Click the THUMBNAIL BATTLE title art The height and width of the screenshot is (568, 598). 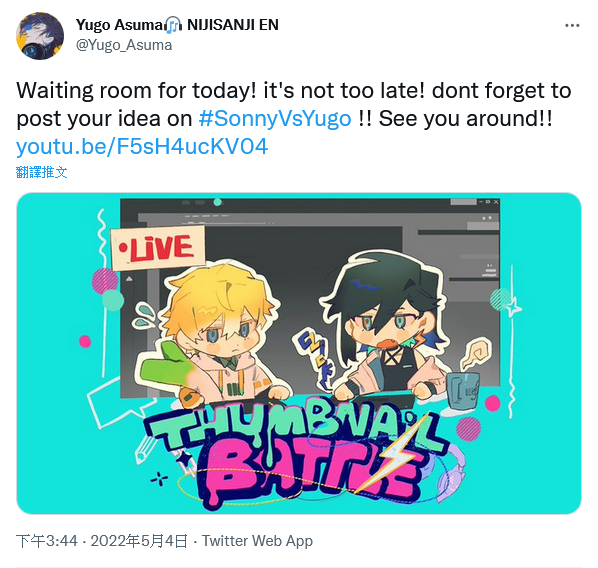tap(297, 454)
